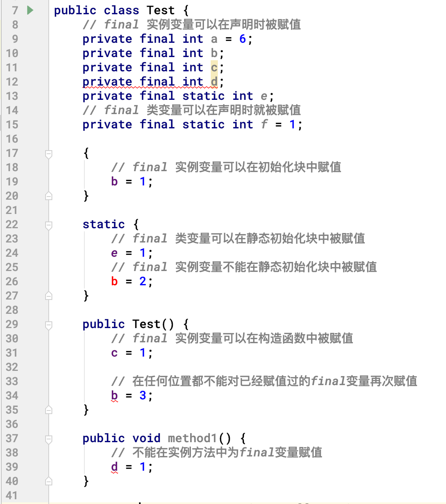This screenshot has width=446, height=504.
Task: Click the value '6' assigned to variable a
Action: 242,39
